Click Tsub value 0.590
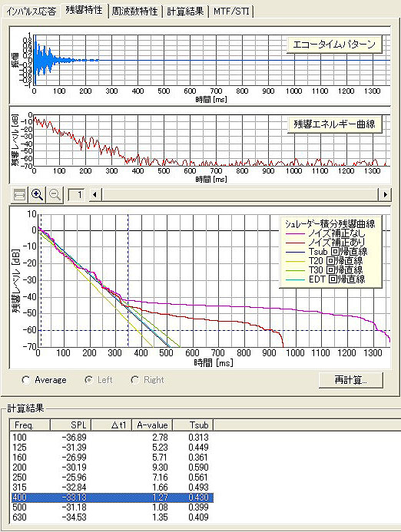Screen dimensions: 401x532 pos(199,468)
